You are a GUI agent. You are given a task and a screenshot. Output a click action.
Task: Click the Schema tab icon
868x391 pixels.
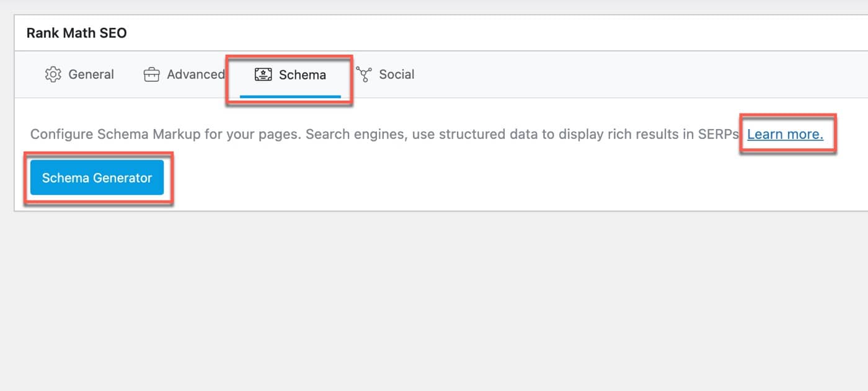[263, 74]
